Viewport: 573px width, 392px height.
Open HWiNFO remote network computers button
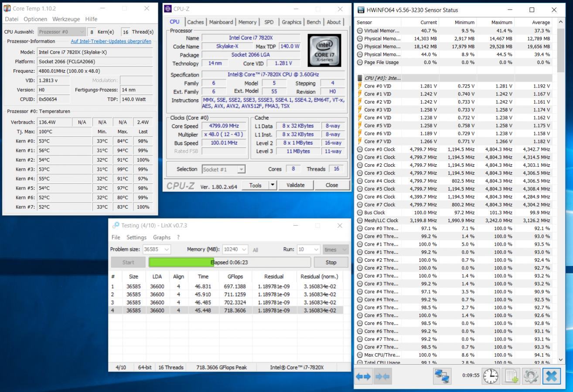tap(442, 376)
